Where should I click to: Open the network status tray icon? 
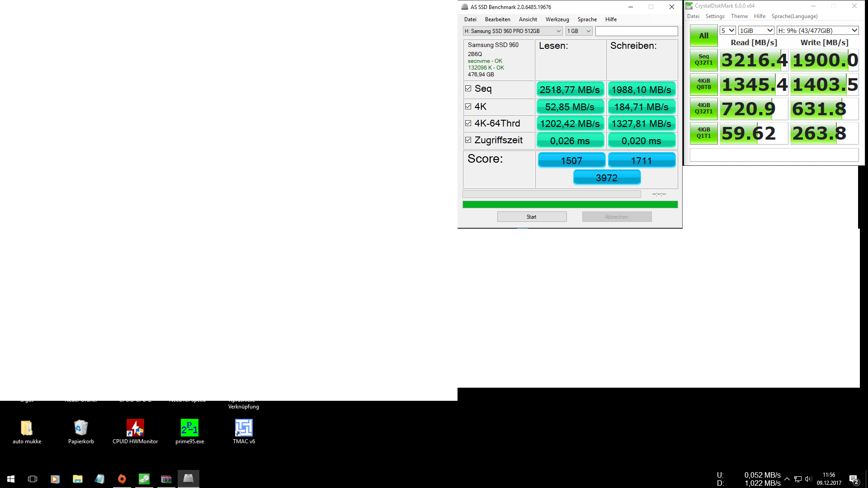(x=798, y=479)
